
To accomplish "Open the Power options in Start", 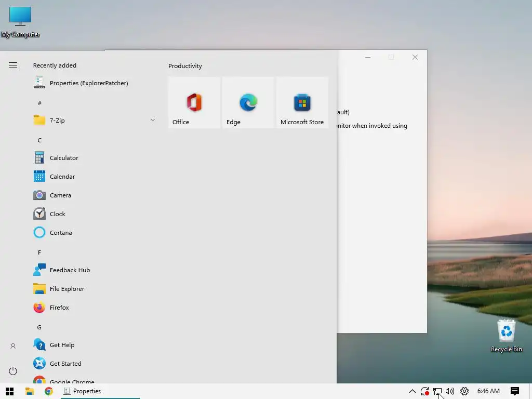I will pyautogui.click(x=13, y=371).
